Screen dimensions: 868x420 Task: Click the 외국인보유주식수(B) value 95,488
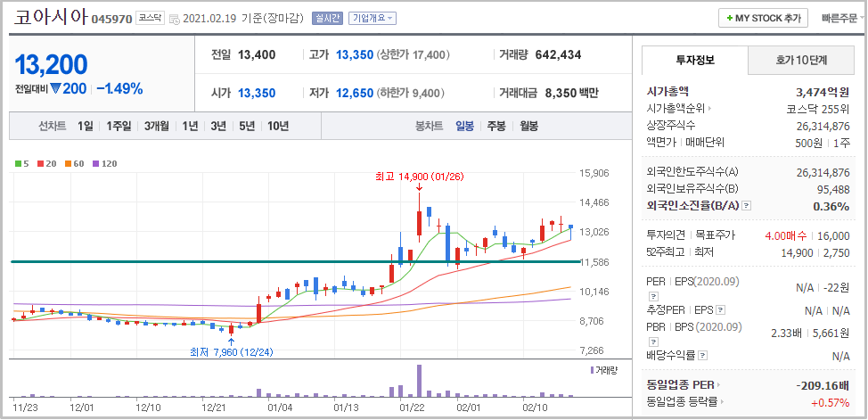833,190
